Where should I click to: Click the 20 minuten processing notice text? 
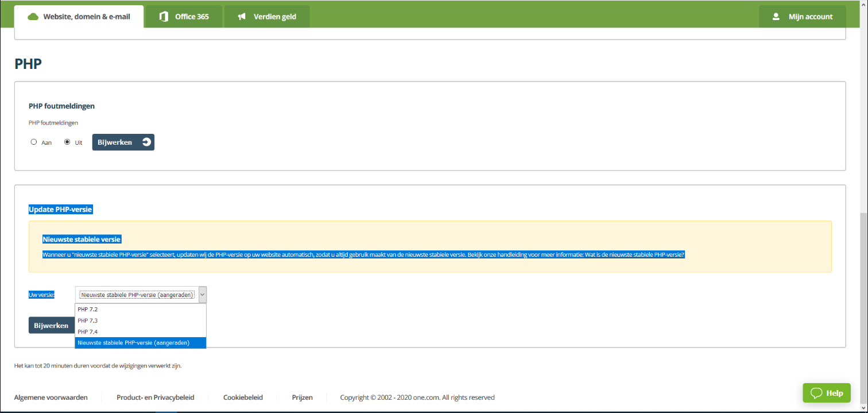pos(98,365)
